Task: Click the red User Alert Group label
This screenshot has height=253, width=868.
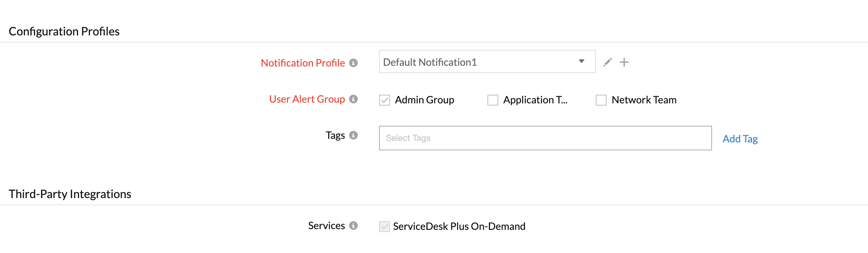Action: (x=307, y=99)
